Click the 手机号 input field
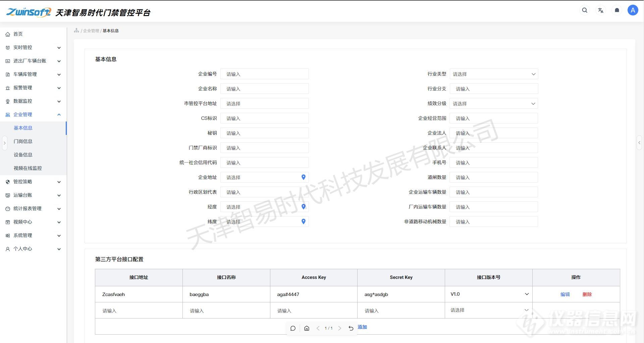 tap(494, 163)
